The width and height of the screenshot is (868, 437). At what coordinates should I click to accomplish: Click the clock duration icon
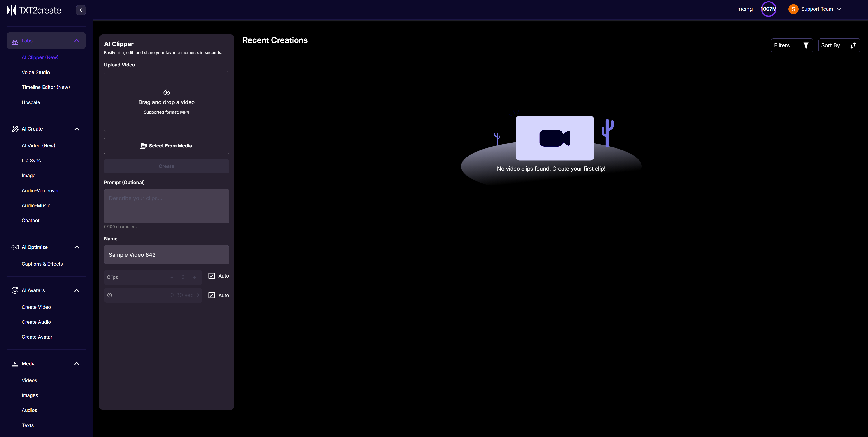tap(110, 295)
